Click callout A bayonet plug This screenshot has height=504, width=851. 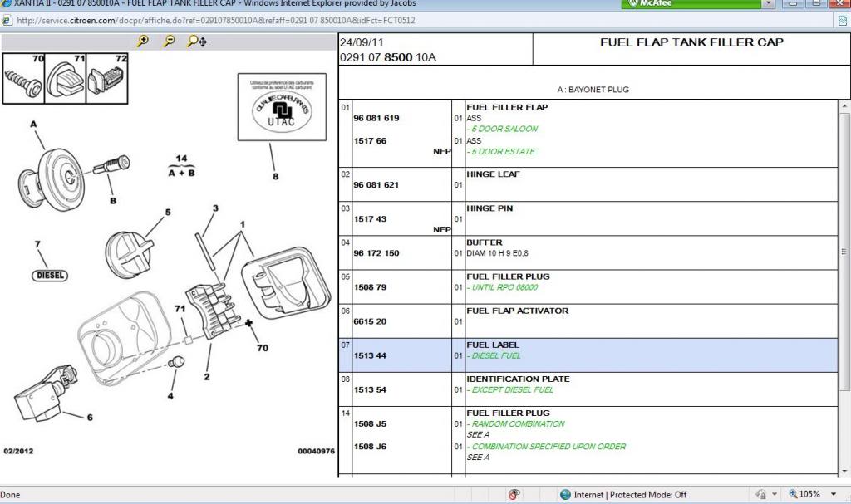(x=33, y=125)
